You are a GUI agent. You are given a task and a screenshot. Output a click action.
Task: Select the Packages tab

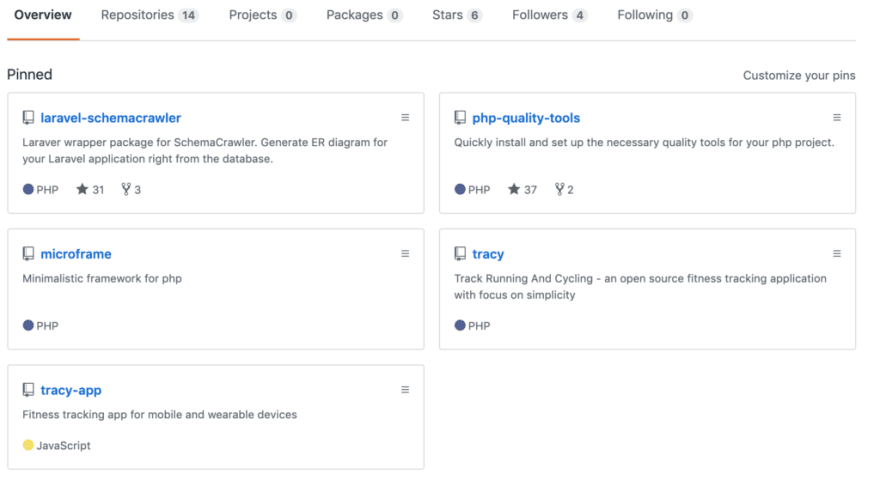click(x=364, y=15)
